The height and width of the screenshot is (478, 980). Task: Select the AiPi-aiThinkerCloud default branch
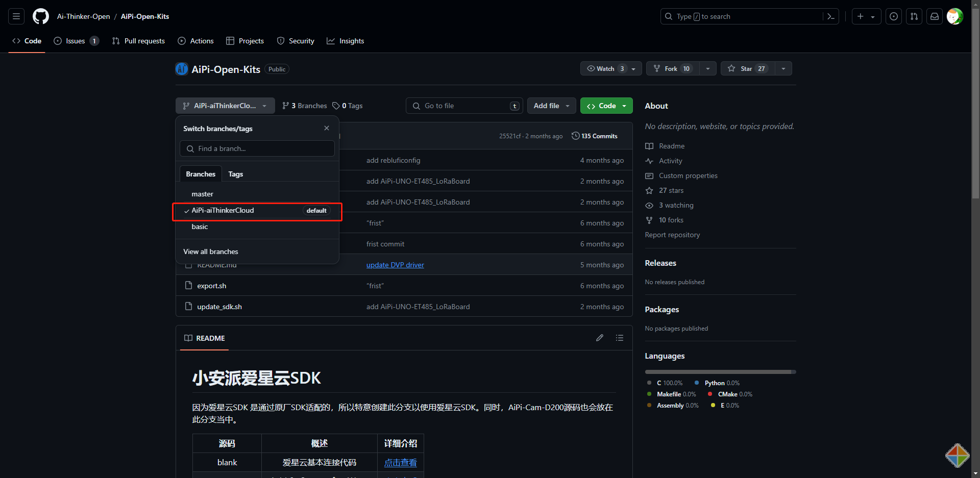pos(257,210)
